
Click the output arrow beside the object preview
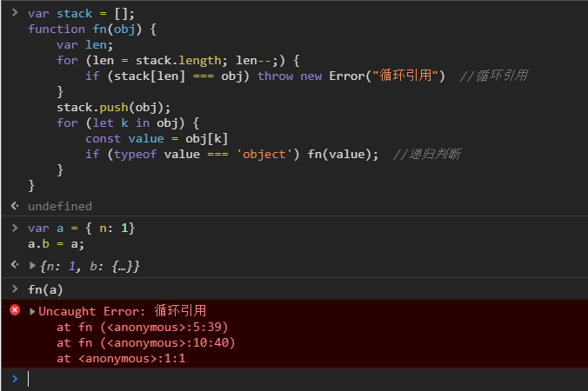click(x=14, y=264)
